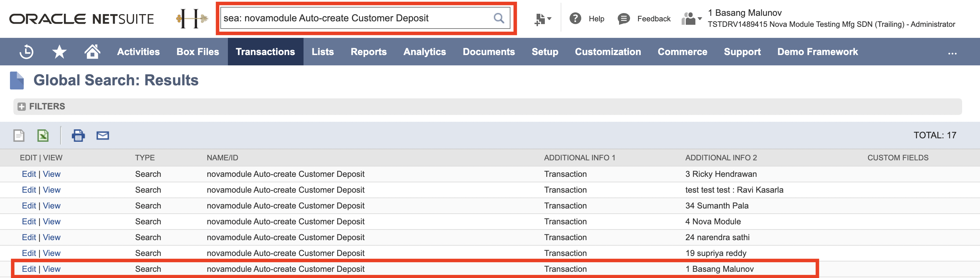Open the Recent Records clock icon

point(26,52)
